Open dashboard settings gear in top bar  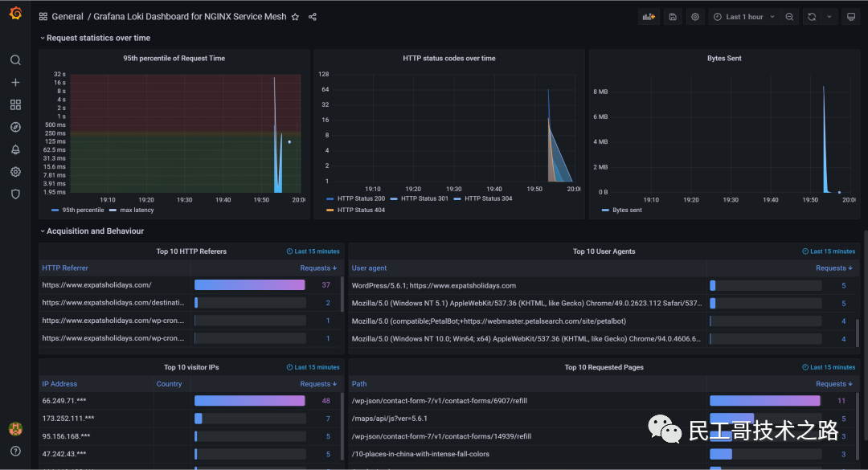[x=695, y=17]
